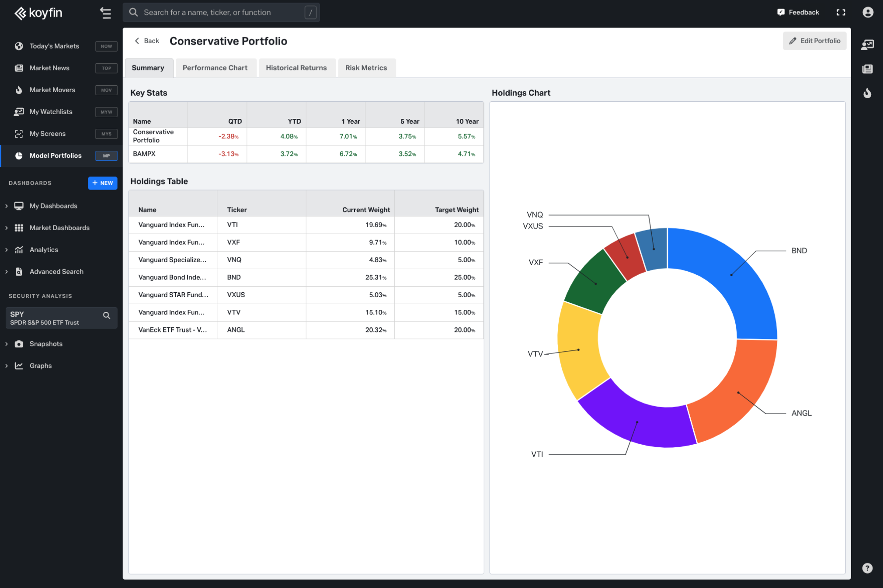Click the orange ANGL donut segment
883x588 pixels.
[x=739, y=392]
